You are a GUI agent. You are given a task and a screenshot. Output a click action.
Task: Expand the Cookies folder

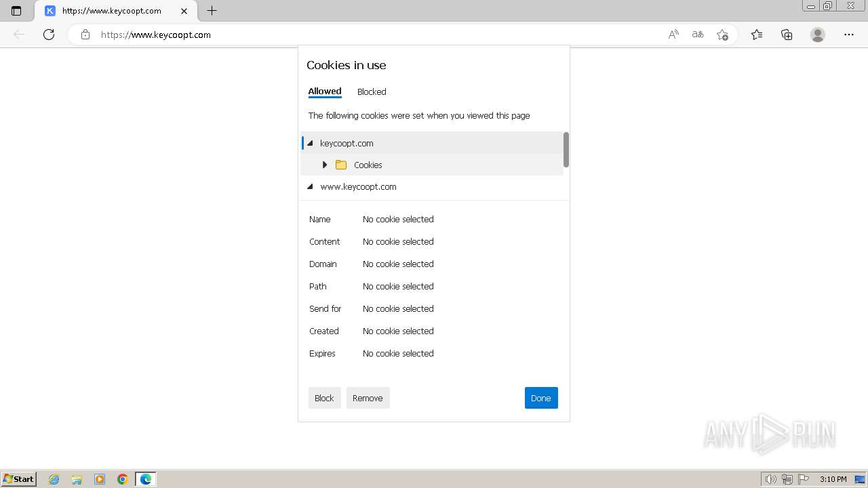pos(325,165)
